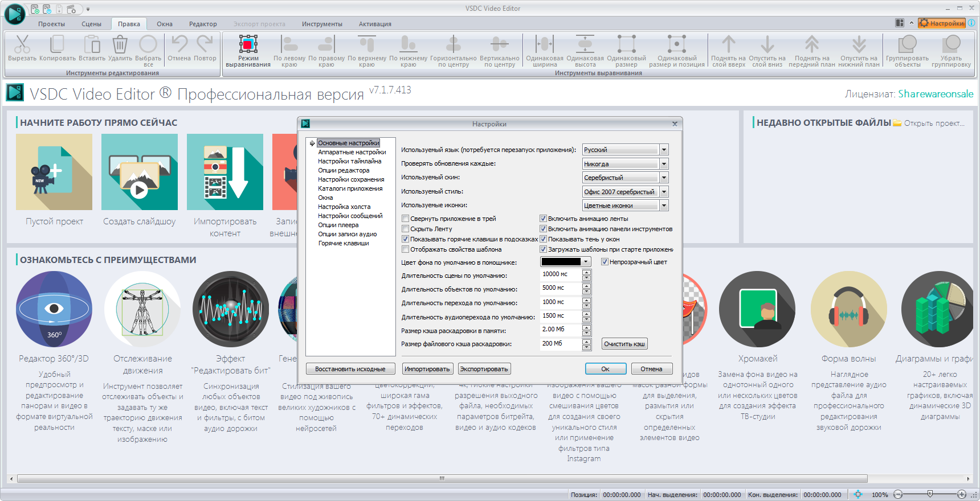Click the Удалить trash bin icon

(120, 44)
